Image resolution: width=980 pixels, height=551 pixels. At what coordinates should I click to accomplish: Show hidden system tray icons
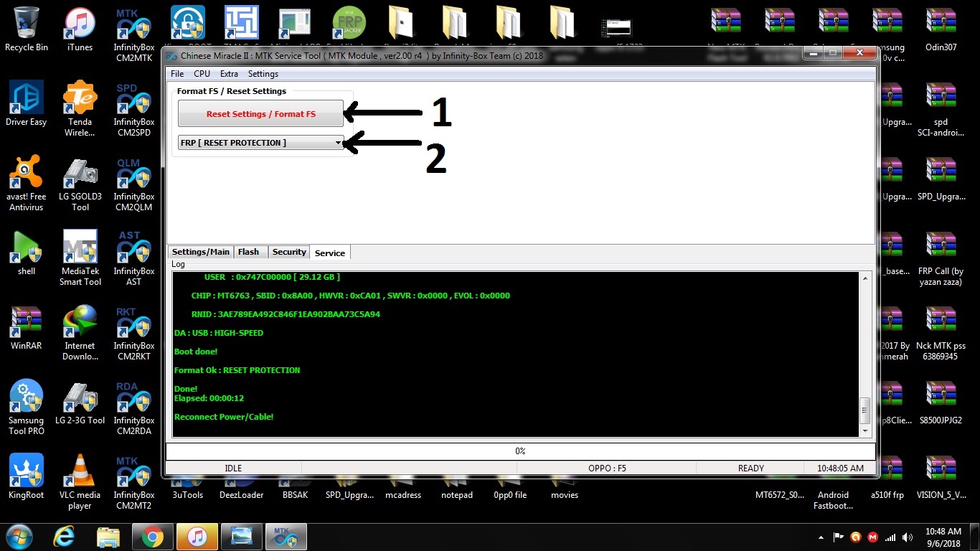click(x=821, y=537)
